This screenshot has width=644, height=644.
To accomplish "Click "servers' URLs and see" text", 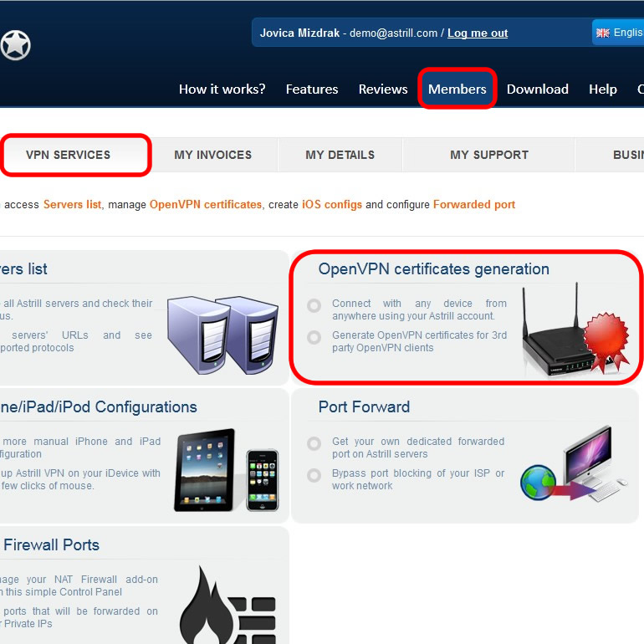I will pos(82,335).
